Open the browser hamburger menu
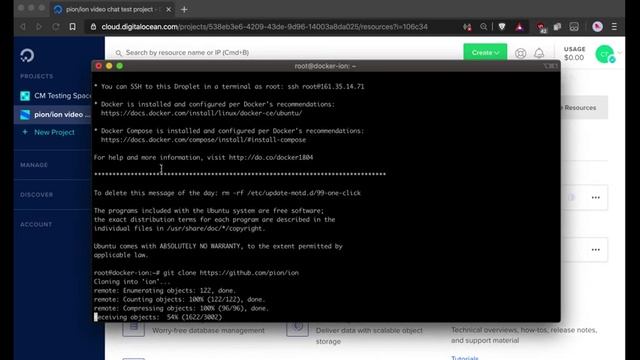This screenshot has width=640, height=360. pos(614,27)
